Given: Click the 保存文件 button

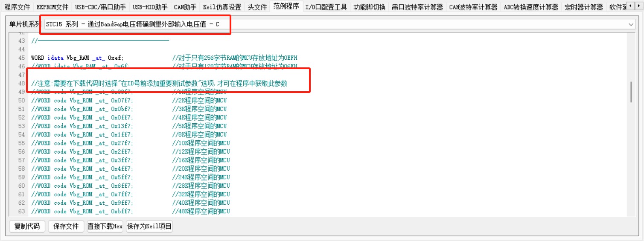Looking at the screenshot, I should [66, 226].
